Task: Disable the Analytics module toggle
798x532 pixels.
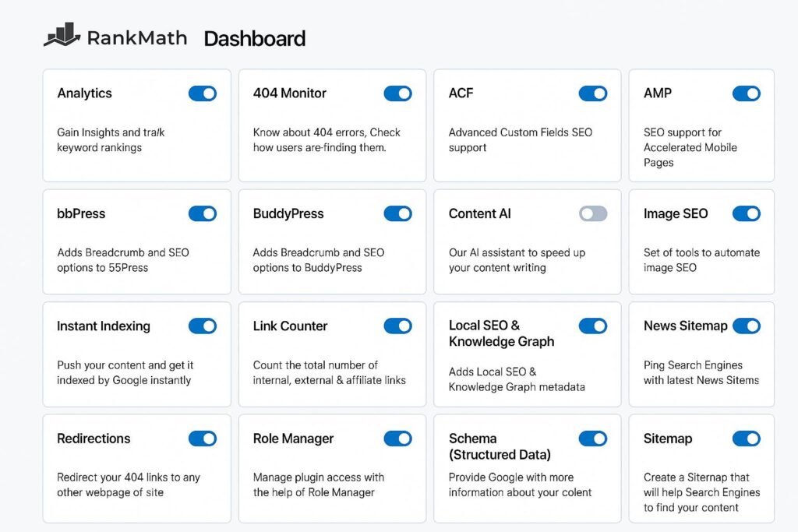Action: [203, 93]
